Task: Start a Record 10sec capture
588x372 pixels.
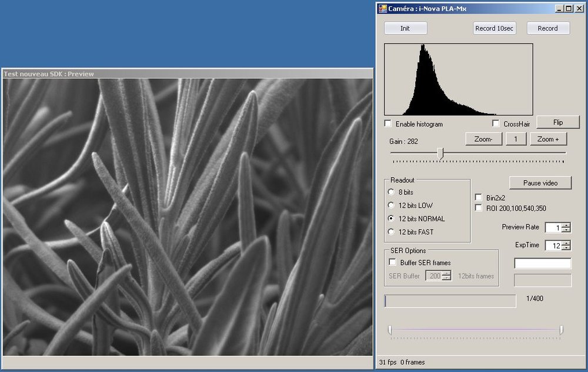Action: (x=495, y=28)
